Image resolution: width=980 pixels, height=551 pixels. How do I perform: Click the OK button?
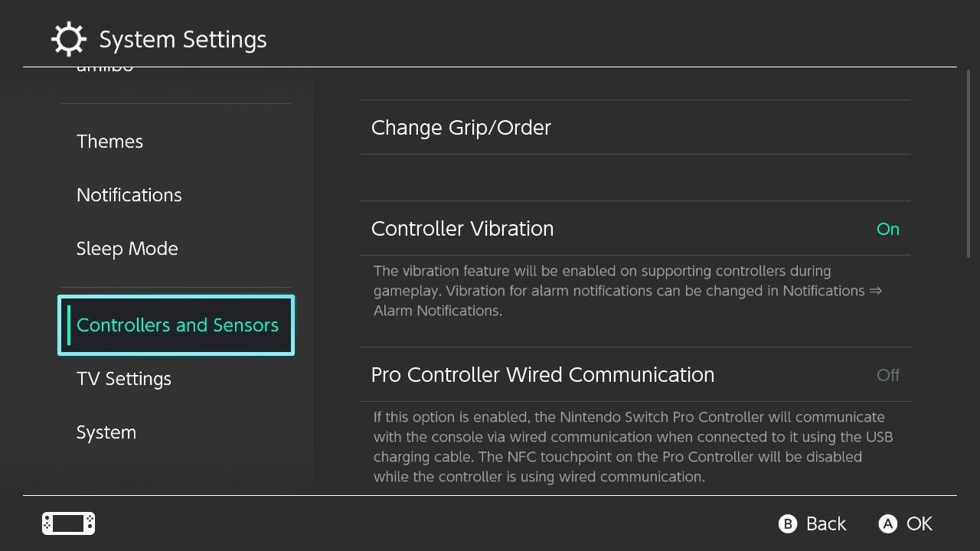pyautogui.click(x=905, y=523)
